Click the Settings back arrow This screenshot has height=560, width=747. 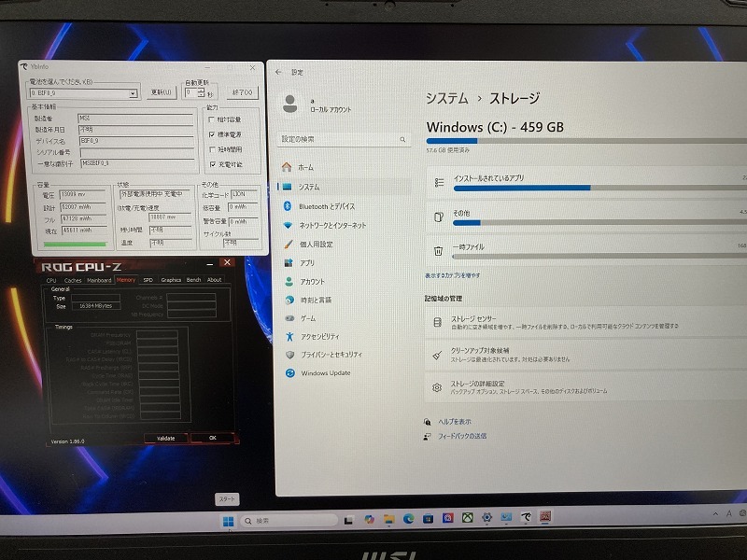click(278, 73)
